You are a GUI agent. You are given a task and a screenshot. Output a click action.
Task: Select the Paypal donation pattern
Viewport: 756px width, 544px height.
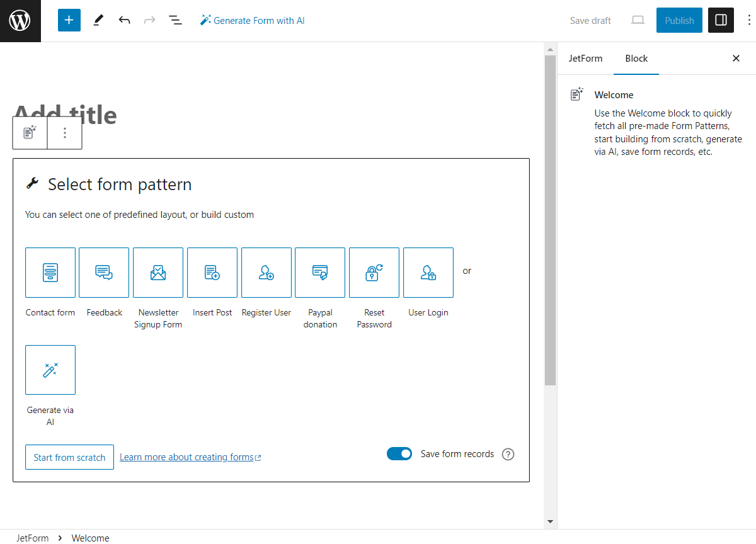[320, 273]
